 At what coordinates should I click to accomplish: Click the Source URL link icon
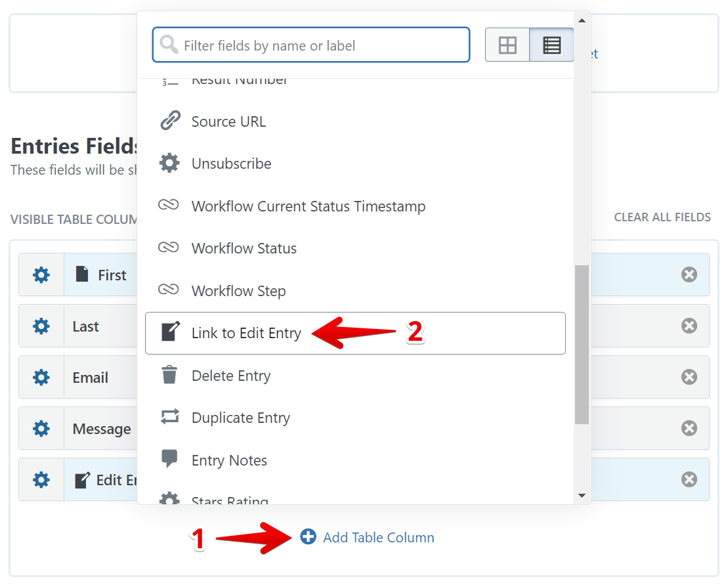click(169, 121)
